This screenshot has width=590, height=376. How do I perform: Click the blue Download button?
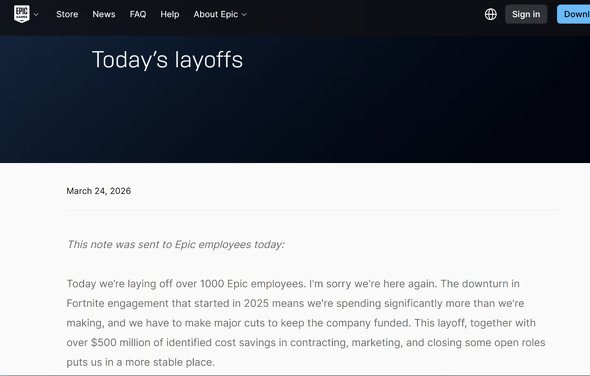pos(573,14)
